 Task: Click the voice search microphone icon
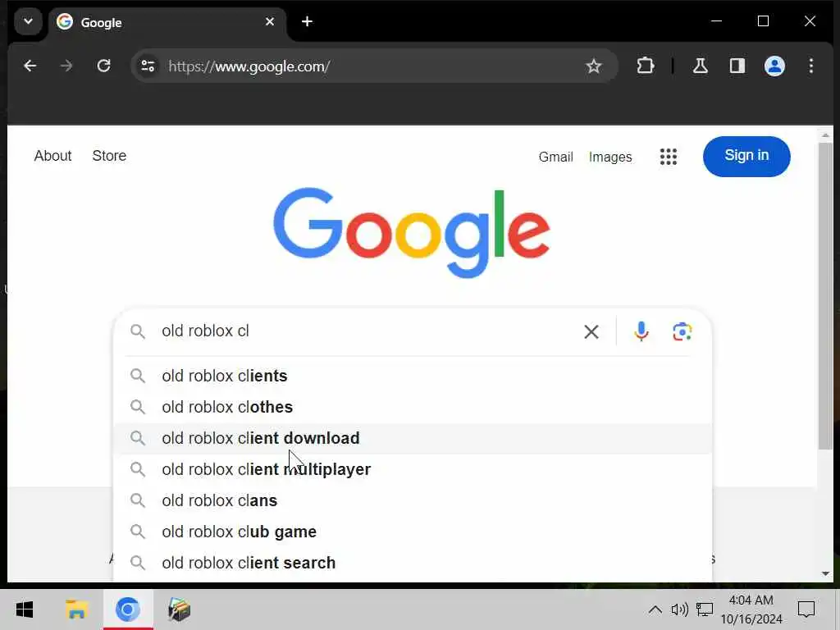pyautogui.click(x=641, y=331)
